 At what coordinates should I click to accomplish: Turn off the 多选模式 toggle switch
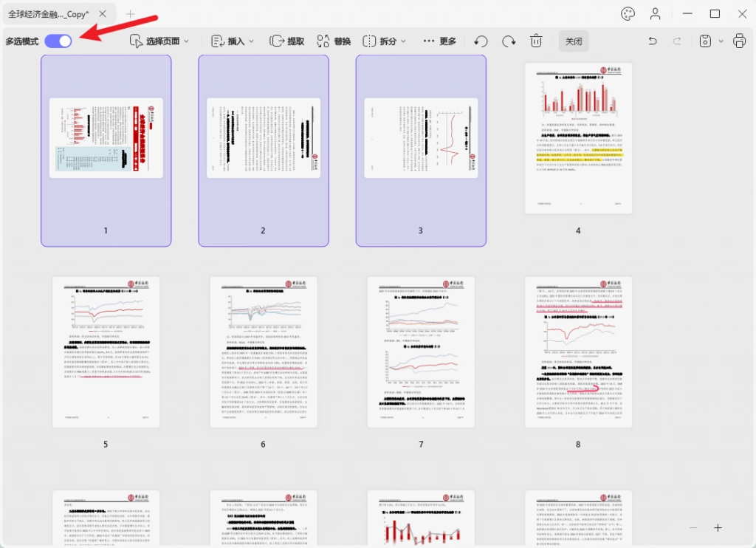58,41
